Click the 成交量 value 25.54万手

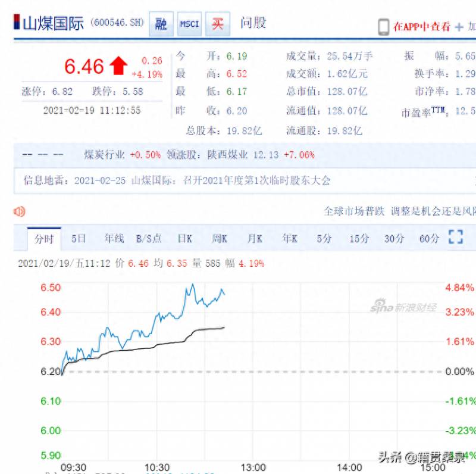click(x=350, y=56)
